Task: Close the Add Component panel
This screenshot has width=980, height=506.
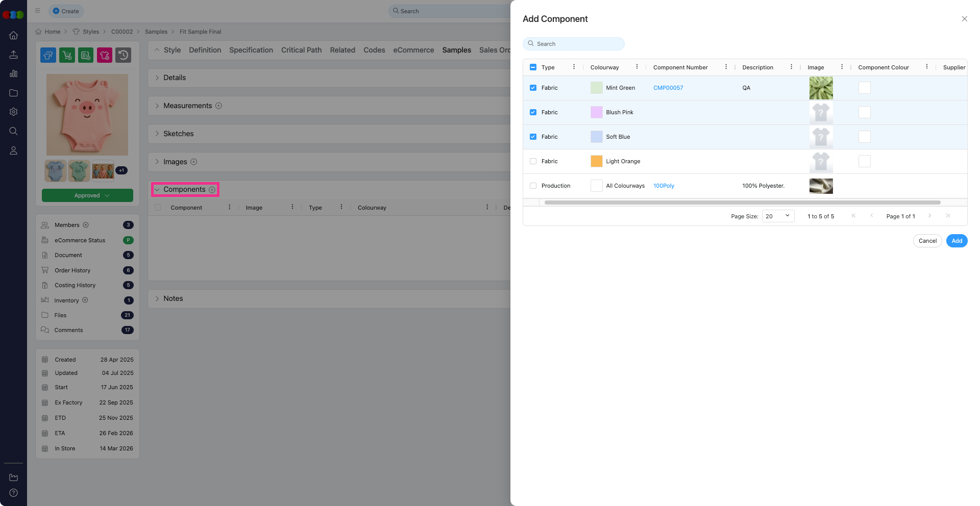Action: [964, 19]
